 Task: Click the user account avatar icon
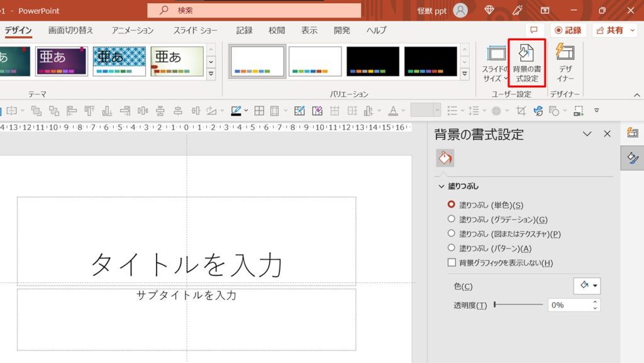click(460, 10)
